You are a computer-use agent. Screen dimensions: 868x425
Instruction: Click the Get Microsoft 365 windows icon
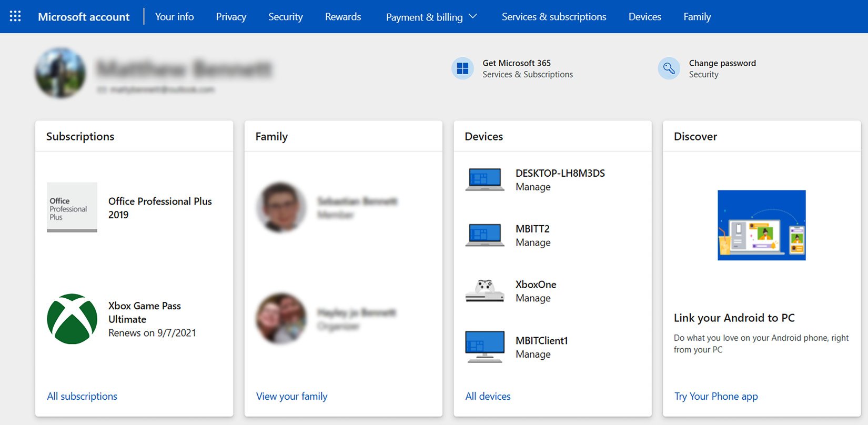(x=463, y=68)
